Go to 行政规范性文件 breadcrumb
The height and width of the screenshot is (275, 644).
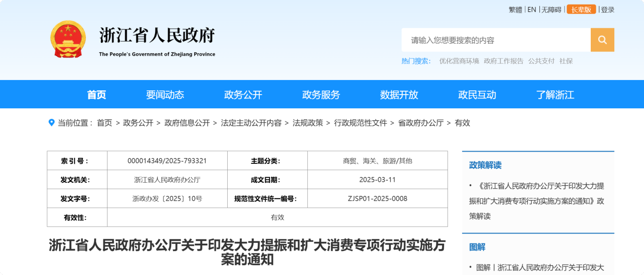[x=361, y=123]
